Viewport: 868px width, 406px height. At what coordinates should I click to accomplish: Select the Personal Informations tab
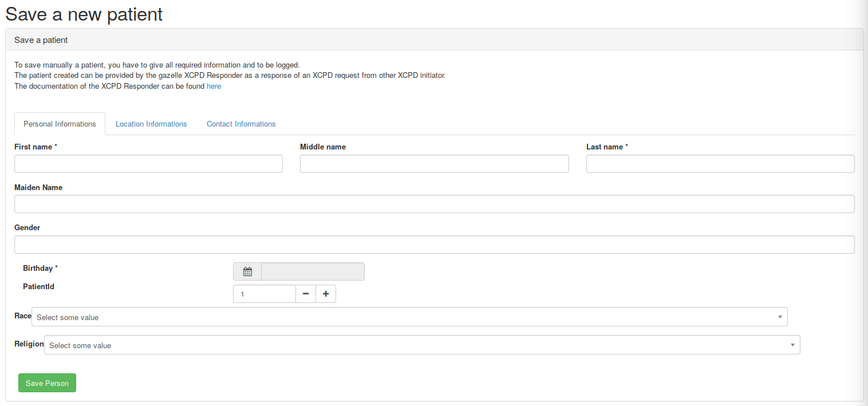click(x=60, y=124)
